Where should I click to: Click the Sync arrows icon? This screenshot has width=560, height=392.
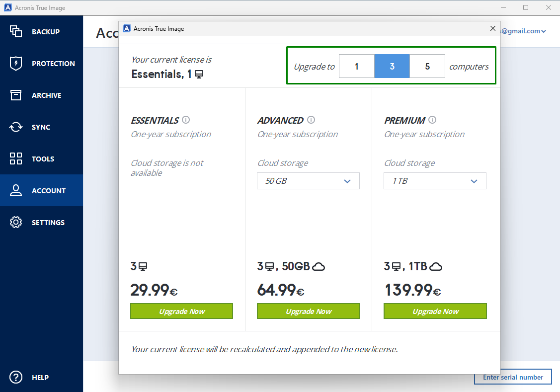click(x=16, y=127)
